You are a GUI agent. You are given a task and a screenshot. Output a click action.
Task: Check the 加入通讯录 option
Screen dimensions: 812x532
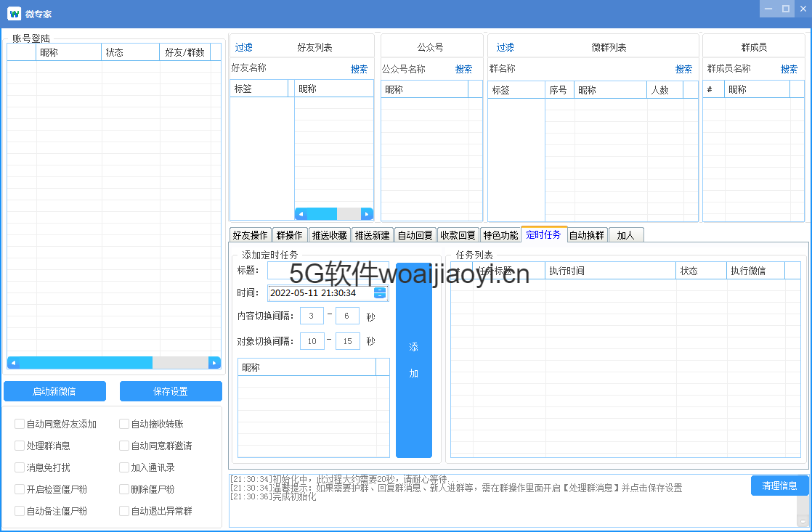coord(124,467)
